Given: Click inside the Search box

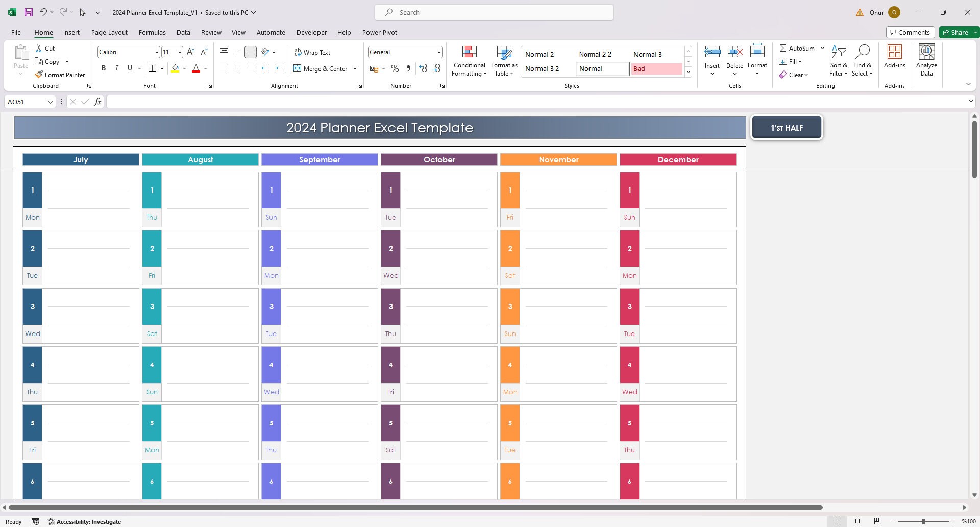Looking at the screenshot, I should click(x=494, y=12).
